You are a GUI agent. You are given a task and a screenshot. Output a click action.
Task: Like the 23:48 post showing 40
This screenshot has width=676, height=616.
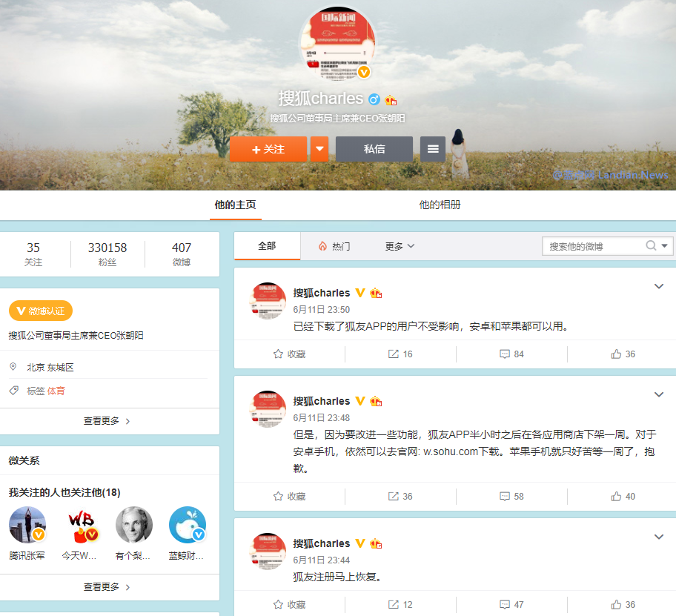click(623, 496)
